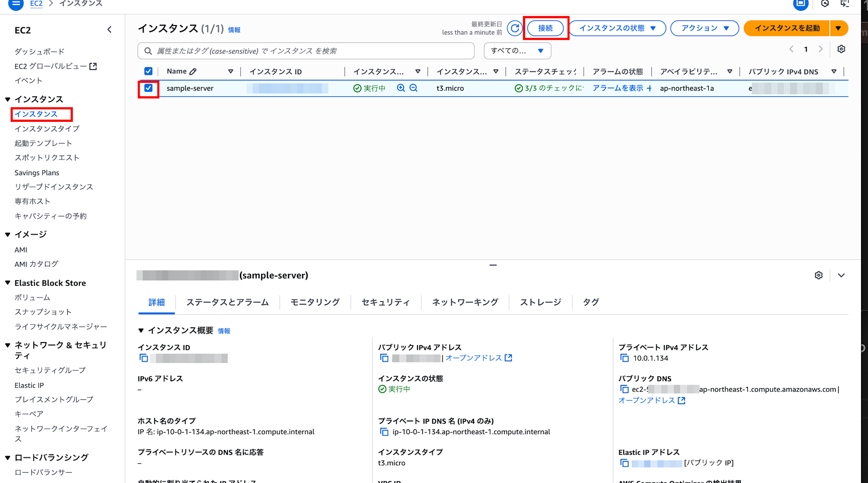The image size is (868, 483).
Task: Collapse the EC2 sidebar chevron
Action: [109, 29]
